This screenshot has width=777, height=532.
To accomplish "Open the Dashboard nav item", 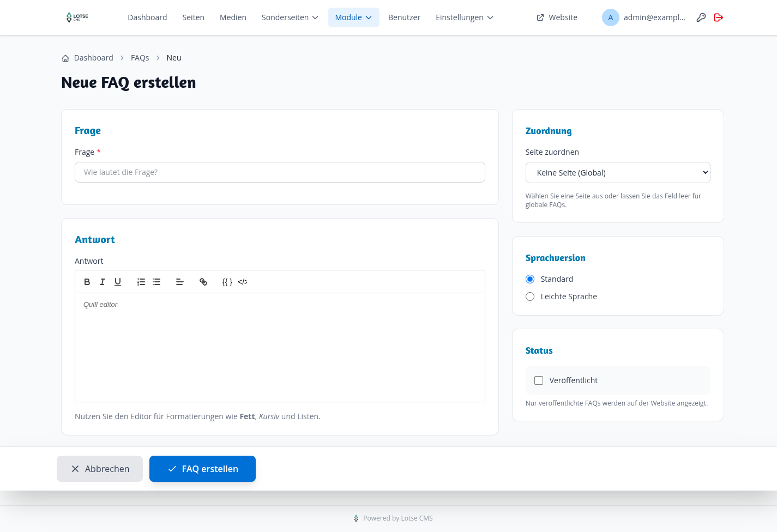I will click(147, 17).
